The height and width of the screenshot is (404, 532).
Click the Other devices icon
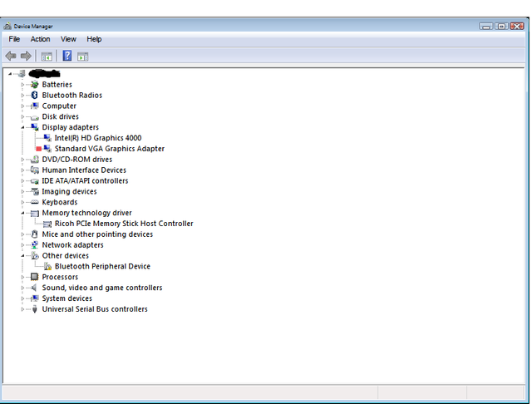[x=35, y=256]
